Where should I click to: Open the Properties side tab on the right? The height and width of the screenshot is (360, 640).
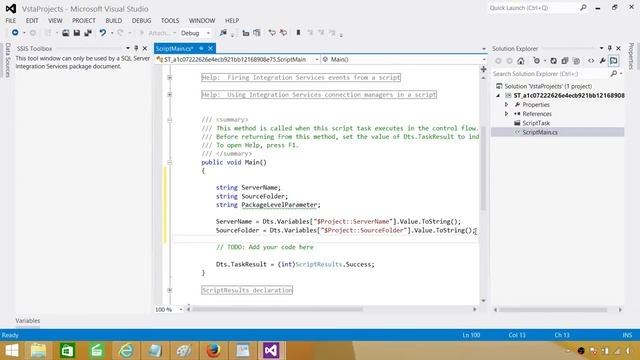click(632, 56)
